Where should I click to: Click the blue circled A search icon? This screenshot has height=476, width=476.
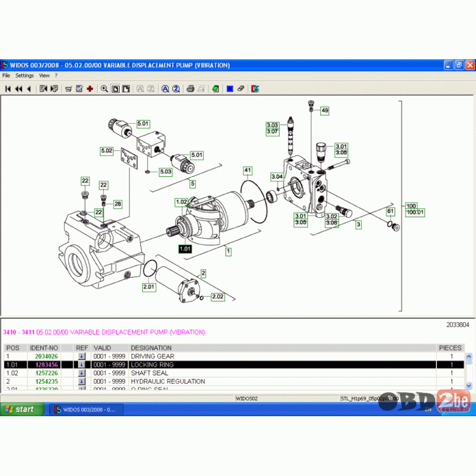[x=165, y=88]
